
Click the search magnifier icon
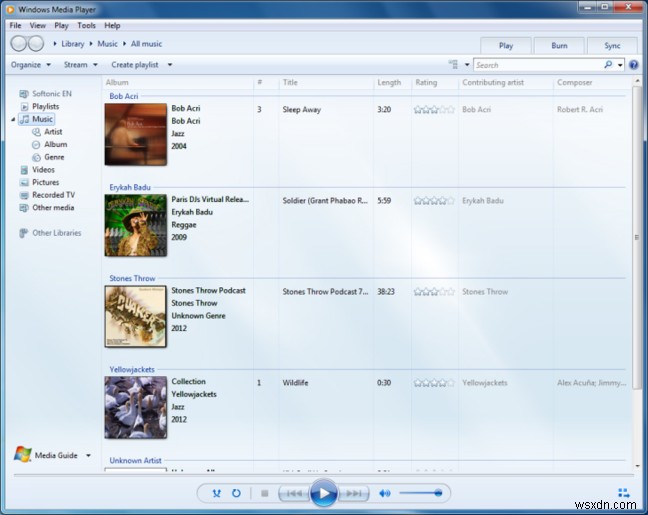click(x=608, y=64)
